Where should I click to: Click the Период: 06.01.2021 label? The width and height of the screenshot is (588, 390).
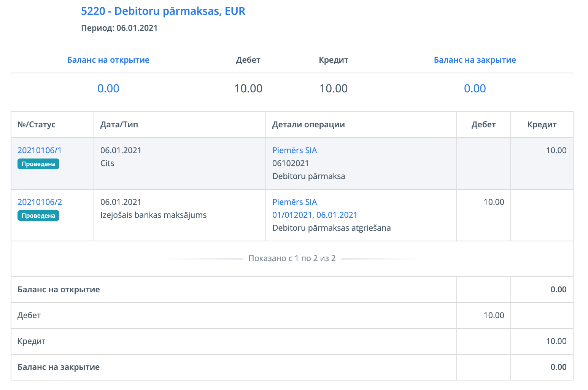pos(119,28)
